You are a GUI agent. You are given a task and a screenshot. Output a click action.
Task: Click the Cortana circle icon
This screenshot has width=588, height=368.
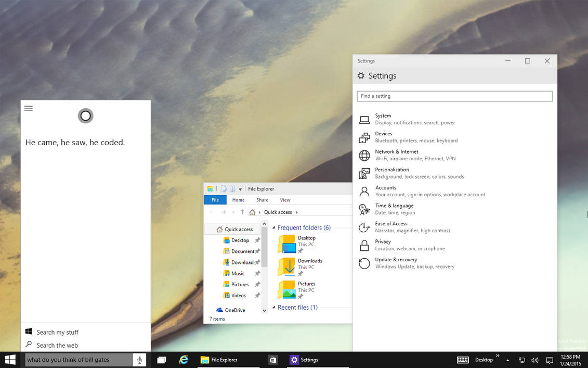[85, 116]
